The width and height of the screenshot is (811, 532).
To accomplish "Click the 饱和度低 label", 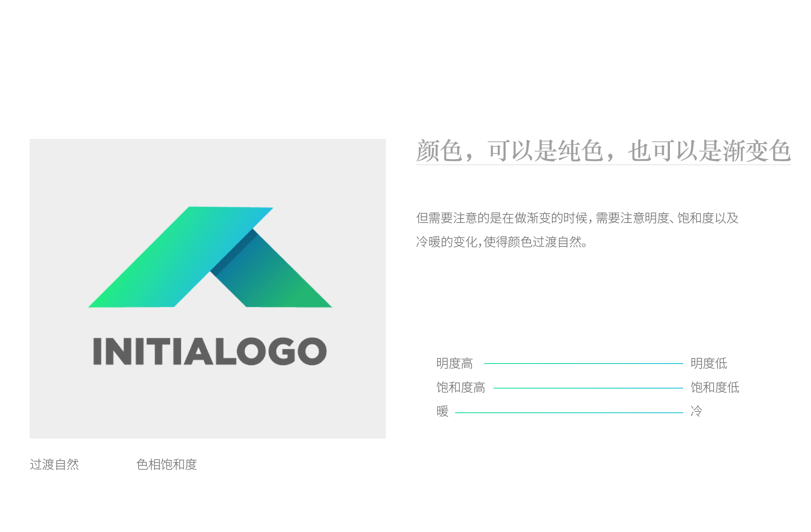I will [x=715, y=388].
